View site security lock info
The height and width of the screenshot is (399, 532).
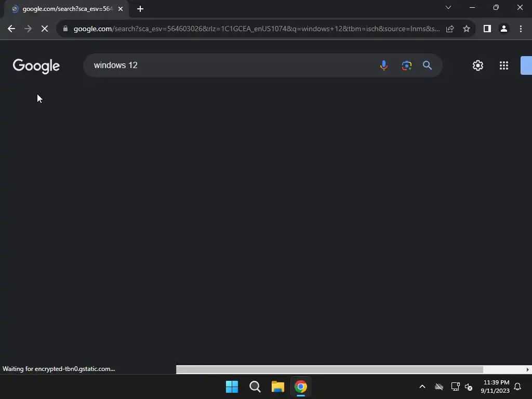point(65,29)
